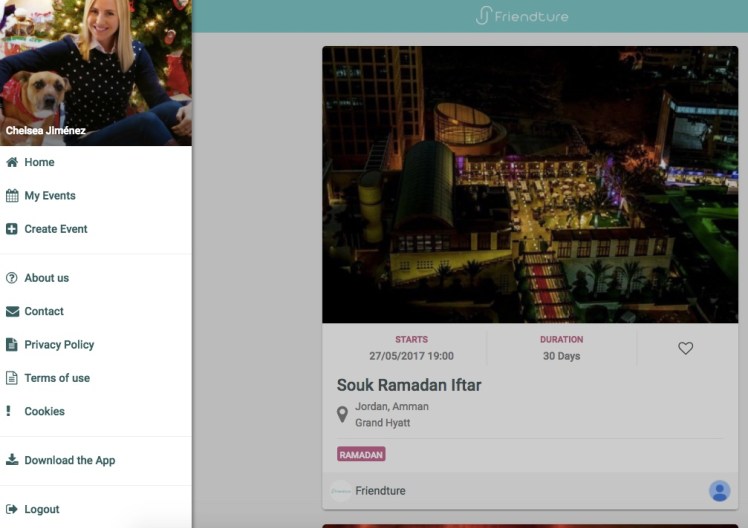This screenshot has height=528, width=748.
Task: Click the Logout arrow icon
Action: tap(12, 509)
